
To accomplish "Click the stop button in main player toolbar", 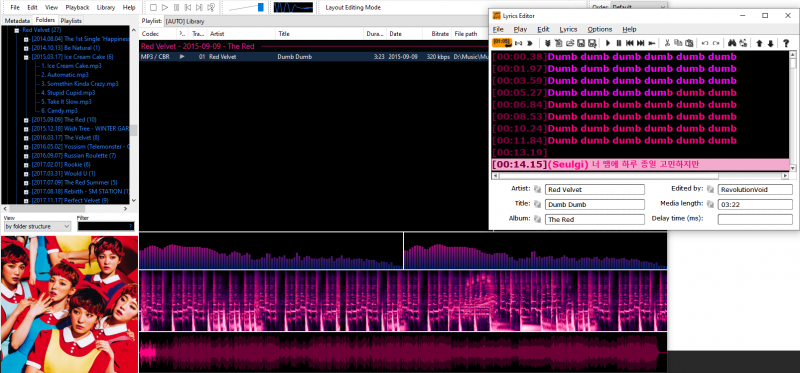I will coord(154,8).
